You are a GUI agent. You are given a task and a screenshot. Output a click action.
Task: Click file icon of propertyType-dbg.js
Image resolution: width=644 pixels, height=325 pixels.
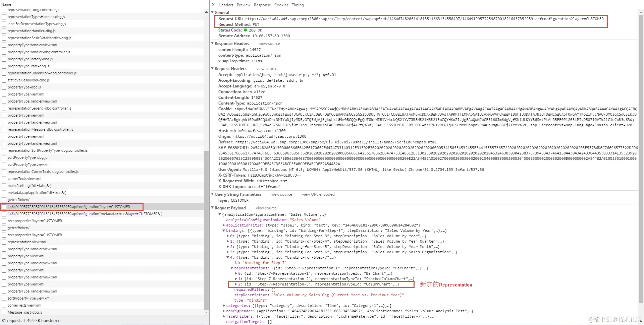pos(4,87)
